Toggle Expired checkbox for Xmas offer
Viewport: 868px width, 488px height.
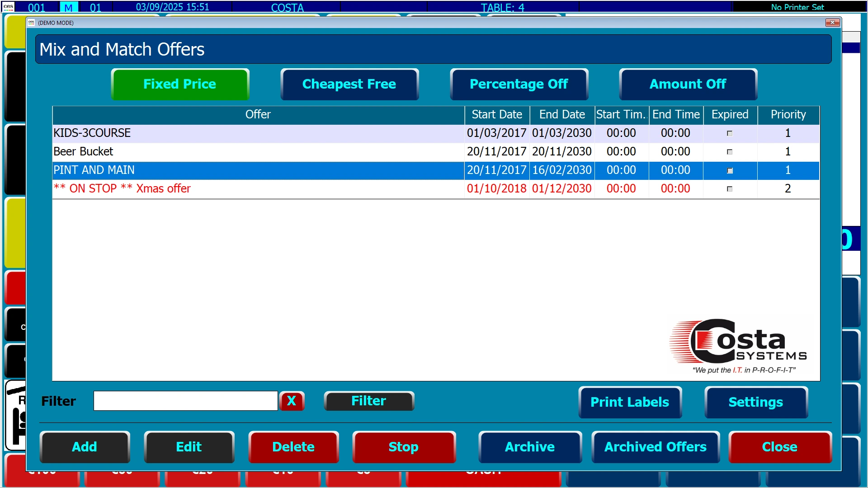click(729, 189)
